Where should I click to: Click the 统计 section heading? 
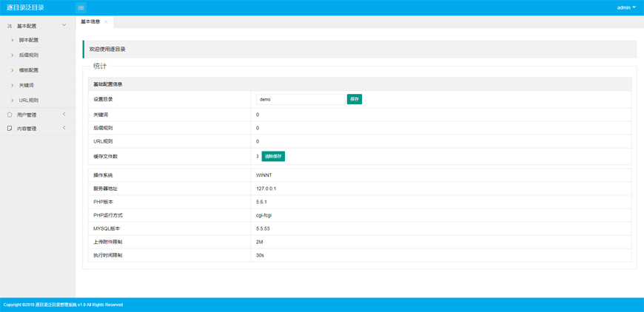100,67
